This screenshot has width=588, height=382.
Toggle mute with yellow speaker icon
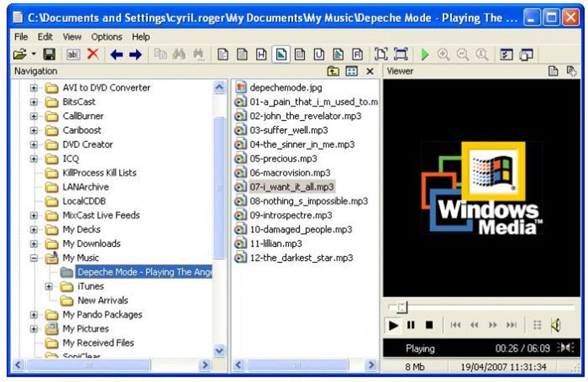pyautogui.click(x=556, y=325)
